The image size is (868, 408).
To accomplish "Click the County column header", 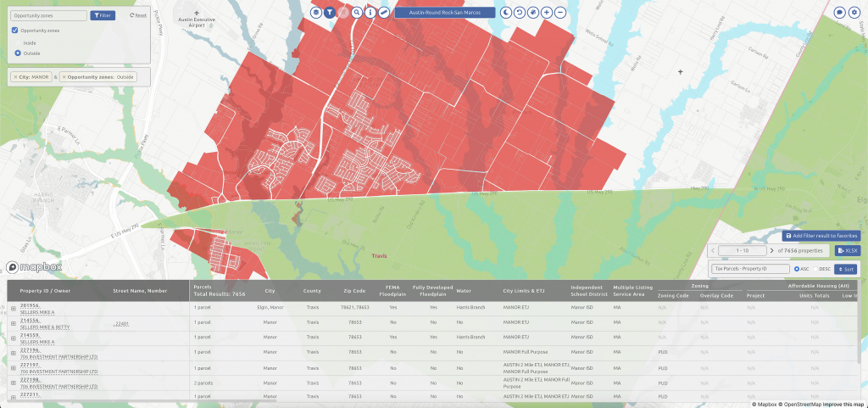I will point(312,291).
